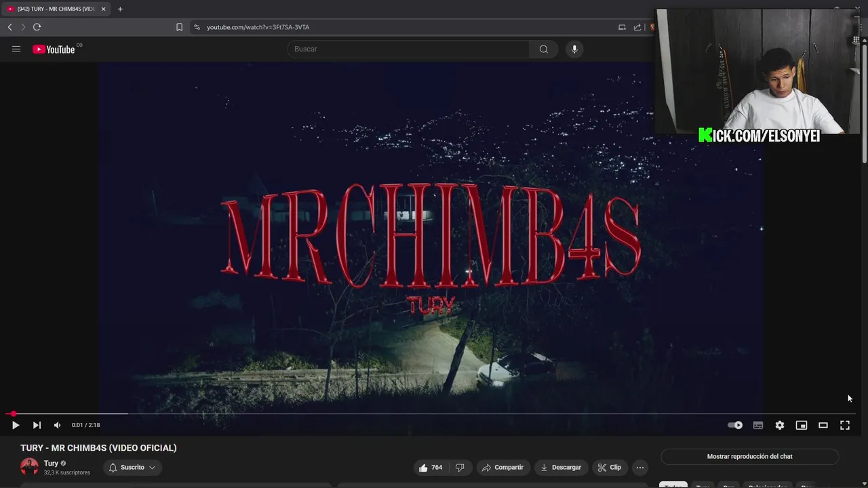Expand the Suscrito notification dropdown
868x488 pixels.
(132, 468)
